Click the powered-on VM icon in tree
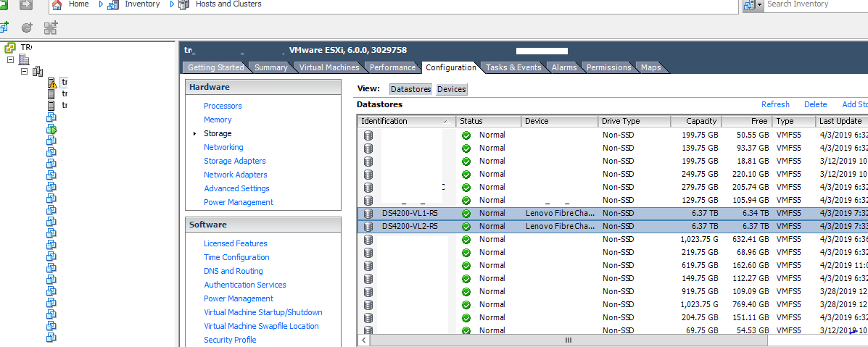The width and height of the screenshot is (868, 347). tap(51, 129)
